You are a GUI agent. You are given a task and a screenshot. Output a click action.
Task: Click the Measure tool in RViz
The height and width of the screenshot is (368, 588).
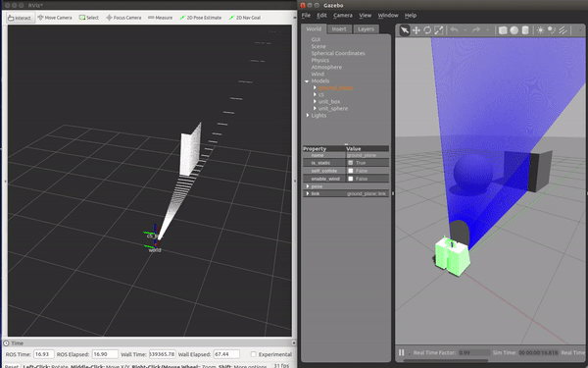click(x=160, y=18)
